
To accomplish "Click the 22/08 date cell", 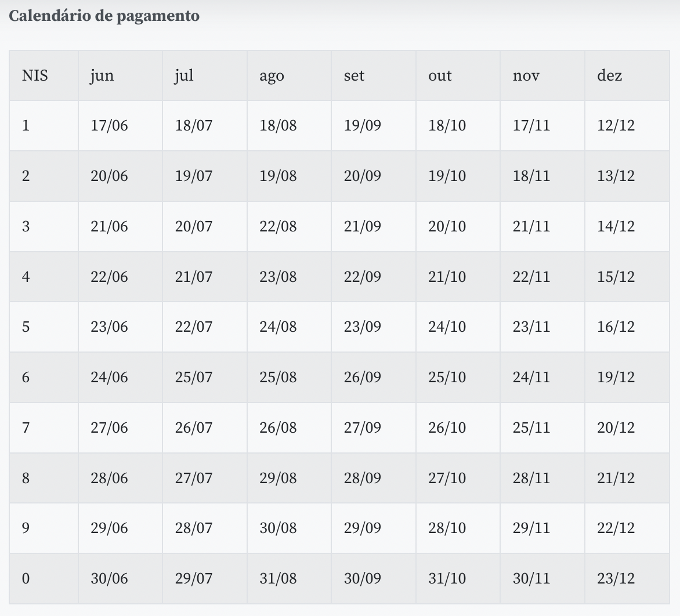I will pos(278,226).
